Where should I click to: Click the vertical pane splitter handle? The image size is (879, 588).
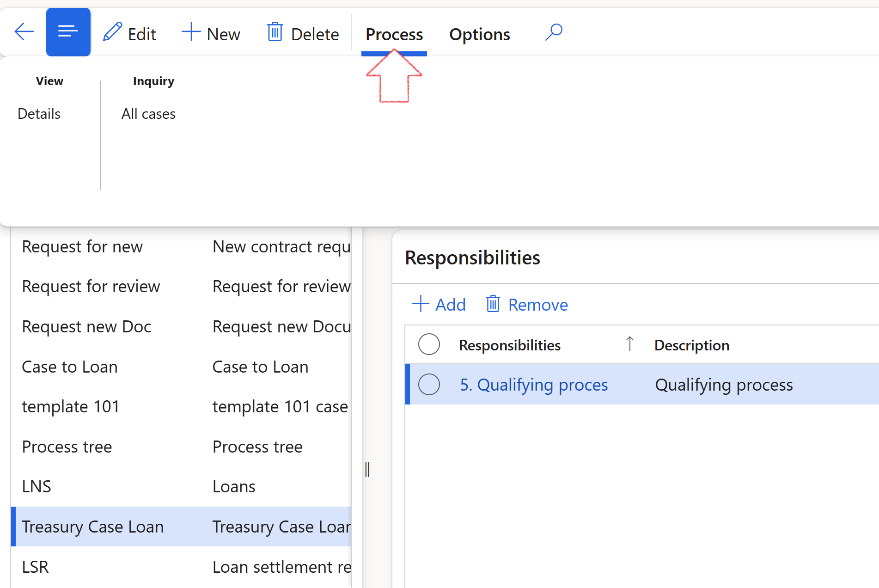click(367, 470)
